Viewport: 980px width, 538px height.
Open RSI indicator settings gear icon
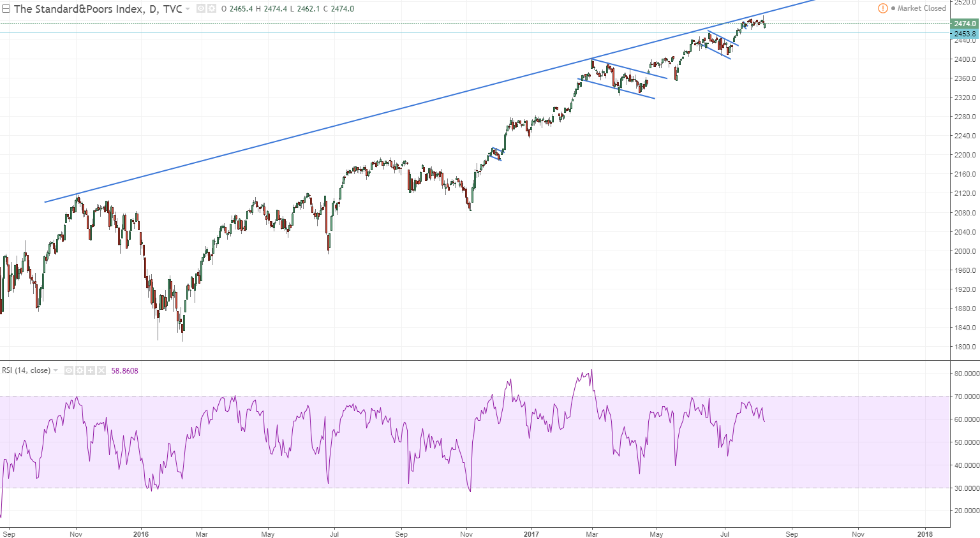pyautogui.click(x=80, y=370)
